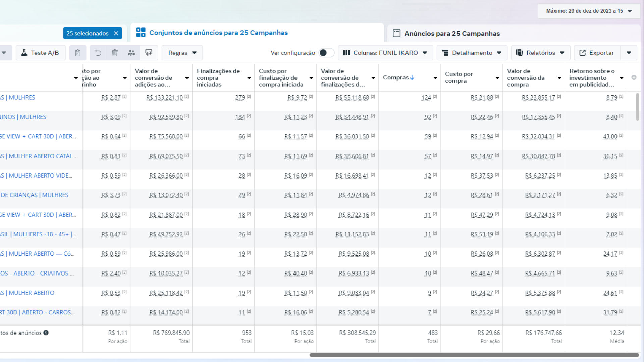Click the undo arrow icon
The image size is (644, 362).
98,53
